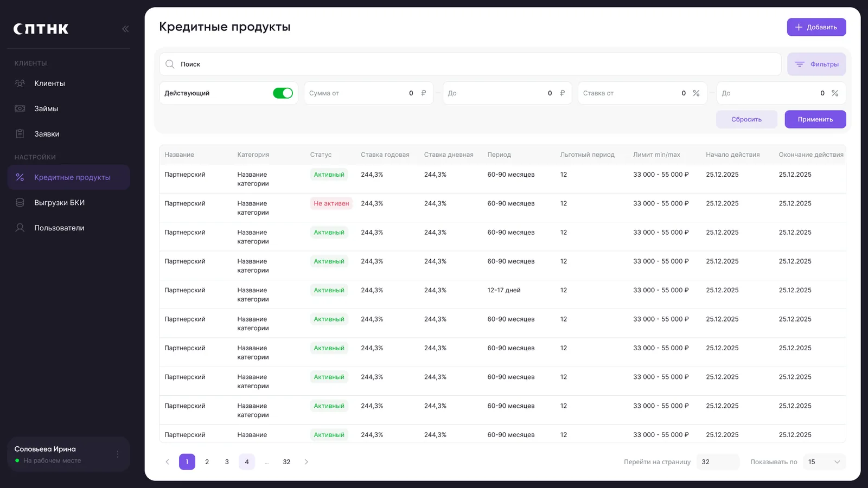Image resolution: width=868 pixels, height=488 pixels.
Task: Toggle the Фильтры button
Action: point(816,64)
